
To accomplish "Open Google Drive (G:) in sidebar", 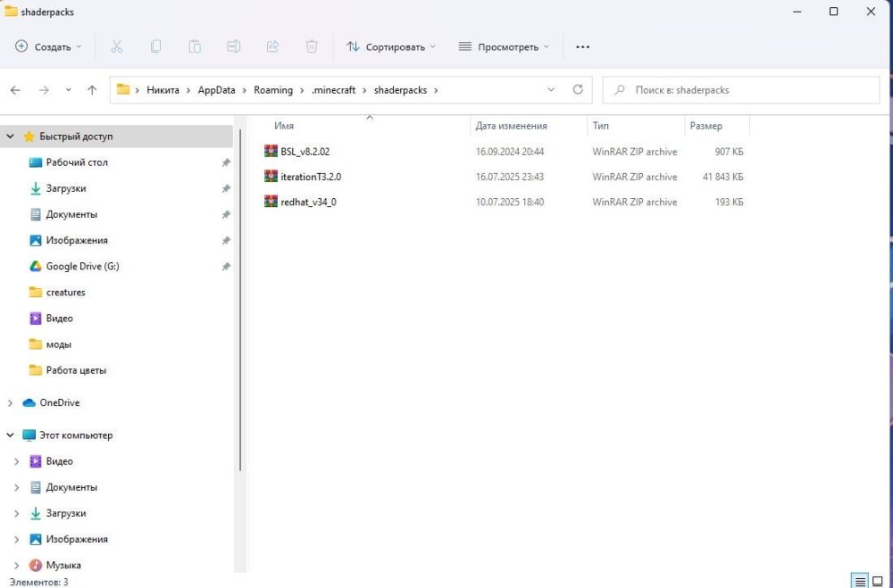I will (82, 267).
